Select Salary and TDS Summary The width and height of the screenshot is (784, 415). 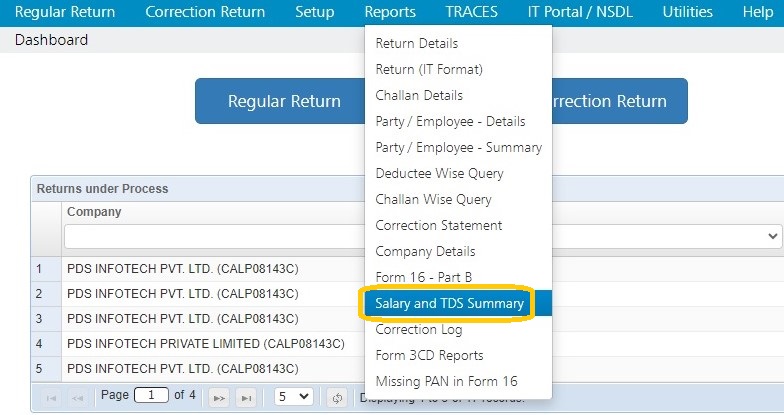click(450, 304)
